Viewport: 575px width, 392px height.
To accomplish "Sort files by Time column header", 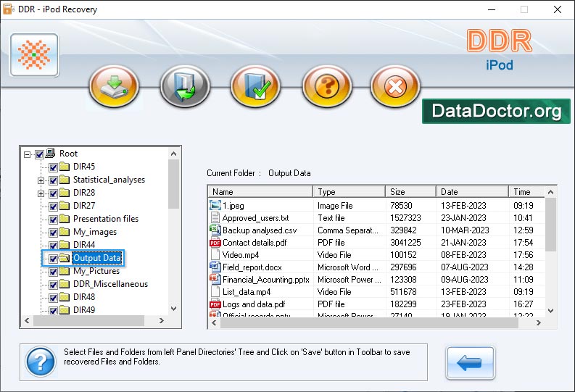I will tap(527, 191).
